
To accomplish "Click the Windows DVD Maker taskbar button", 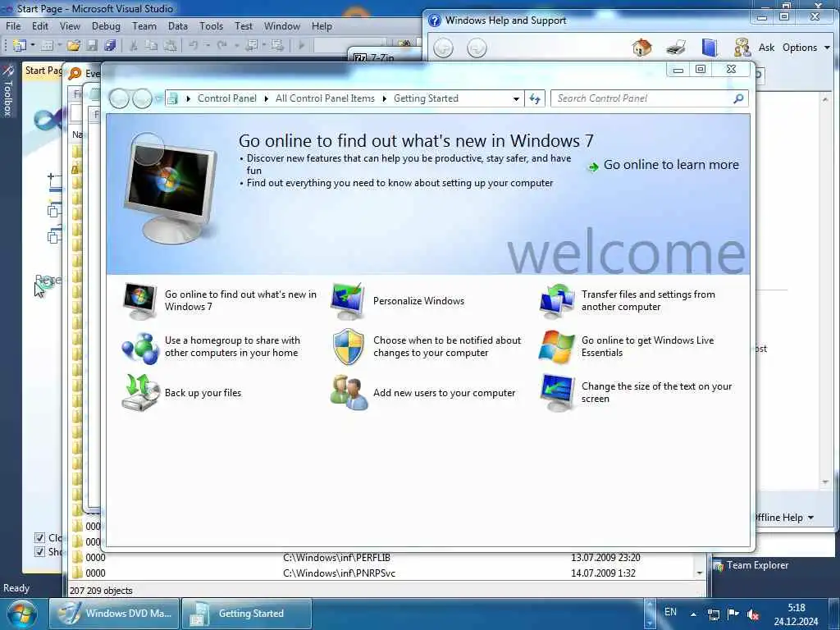I will (114, 614).
